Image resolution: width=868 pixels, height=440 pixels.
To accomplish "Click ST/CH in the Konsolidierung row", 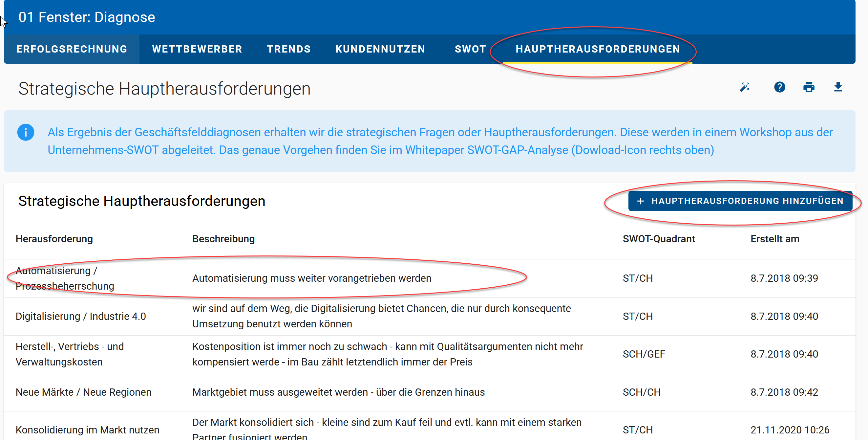I will (638, 430).
